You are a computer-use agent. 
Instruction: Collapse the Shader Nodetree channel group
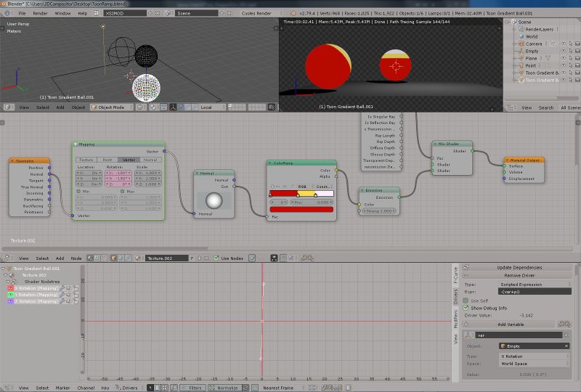[9, 282]
